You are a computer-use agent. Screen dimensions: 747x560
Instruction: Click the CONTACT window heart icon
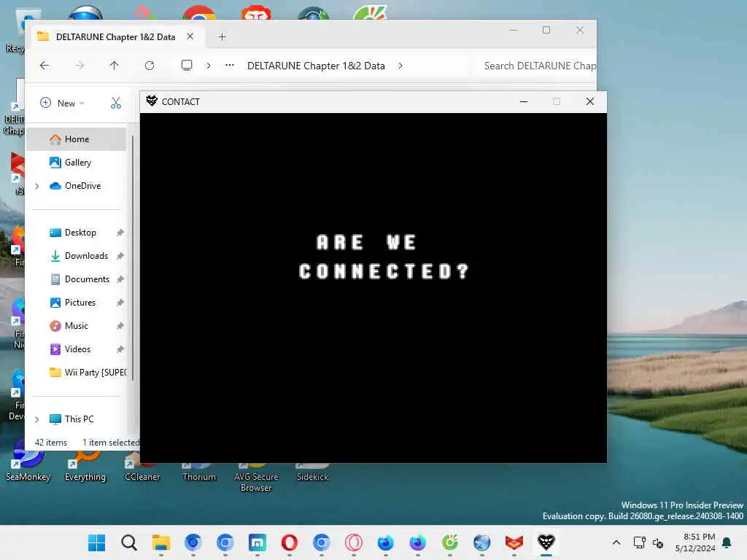pyautogui.click(x=152, y=101)
